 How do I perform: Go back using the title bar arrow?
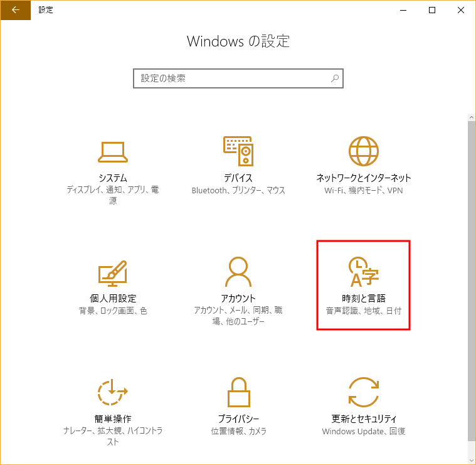tap(16, 10)
